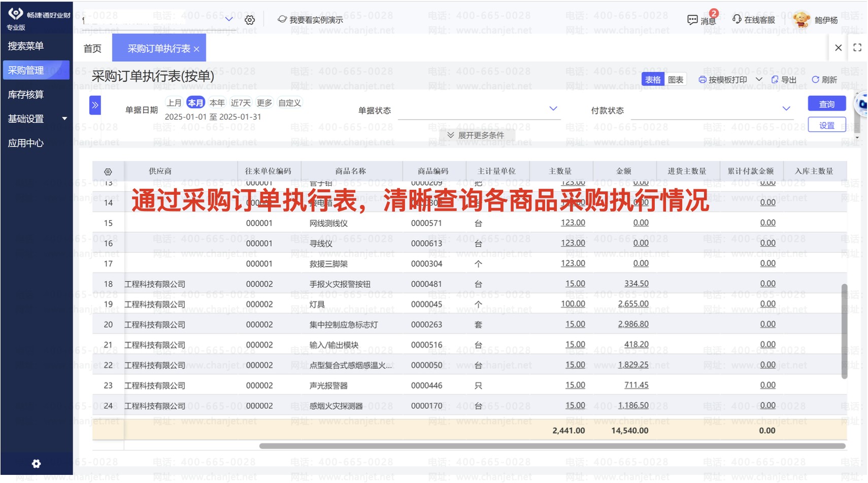The image size is (868, 483).
Task: Click amount 1,186.50 for 感烟火灾探测器
Action: (x=633, y=405)
